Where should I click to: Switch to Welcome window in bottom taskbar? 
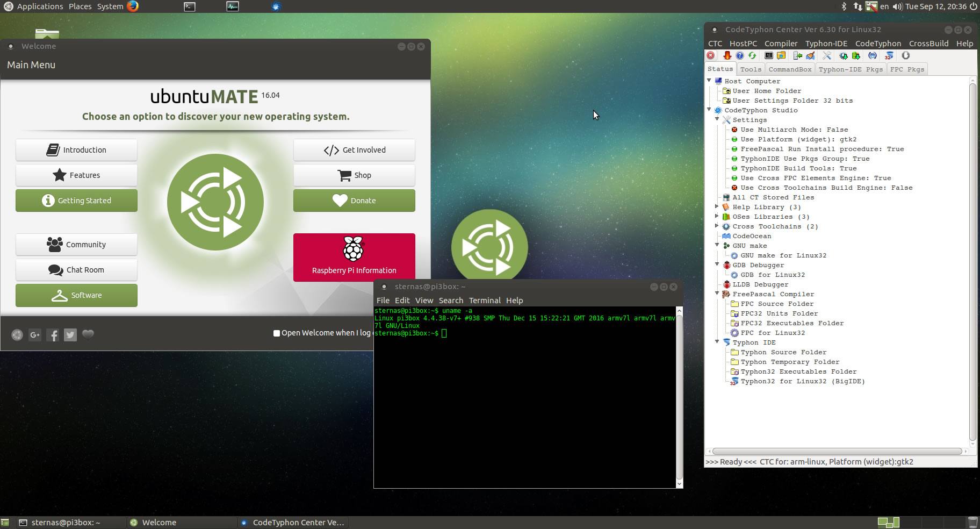pos(182,523)
